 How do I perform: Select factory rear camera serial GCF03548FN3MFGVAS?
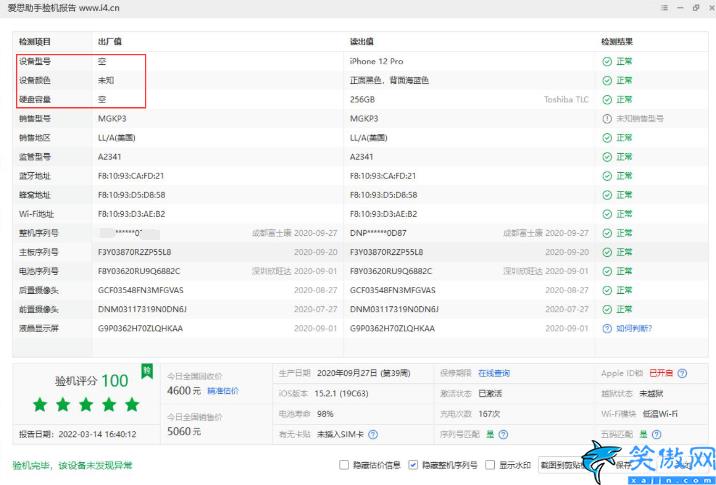(x=141, y=290)
